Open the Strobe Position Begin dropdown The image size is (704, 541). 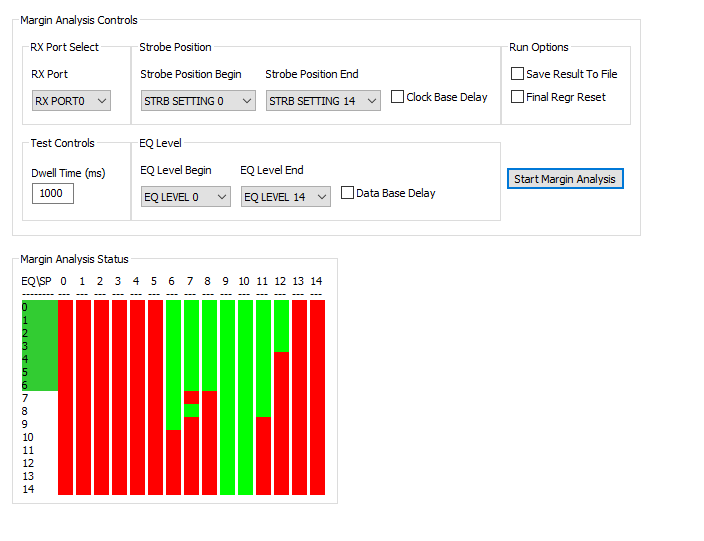[x=198, y=101]
